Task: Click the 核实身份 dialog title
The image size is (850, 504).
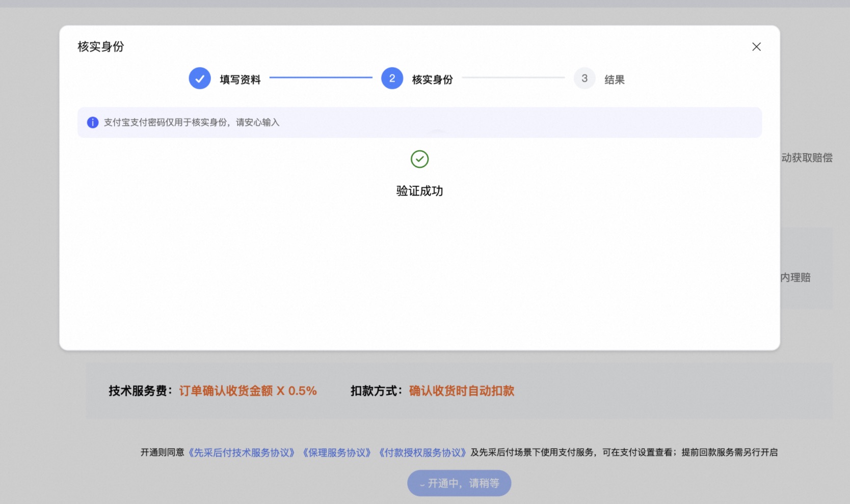Action: pyautogui.click(x=101, y=47)
